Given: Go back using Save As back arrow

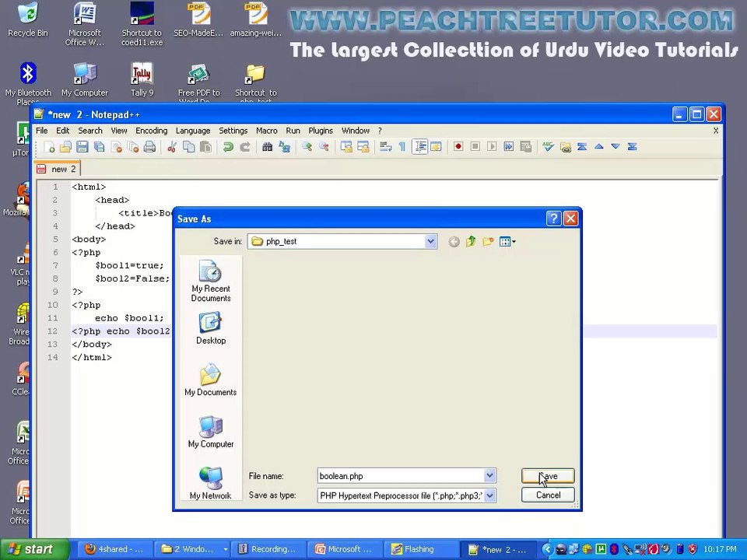Looking at the screenshot, I should [x=454, y=242].
